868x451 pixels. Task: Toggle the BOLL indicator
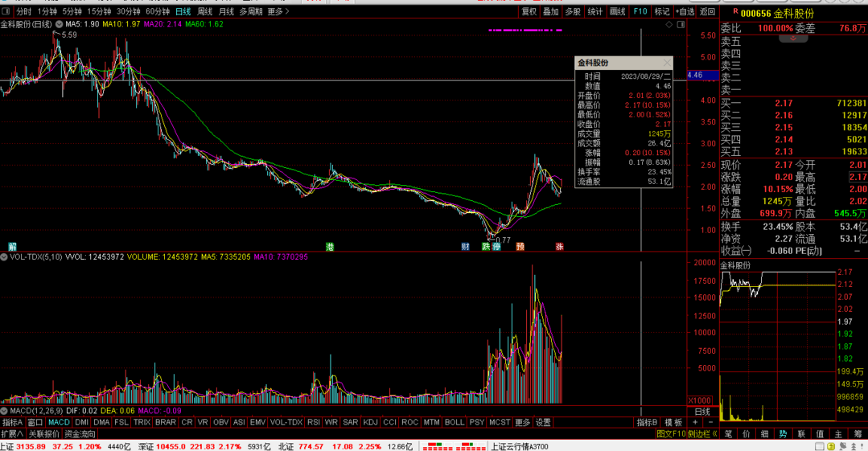pos(455,422)
